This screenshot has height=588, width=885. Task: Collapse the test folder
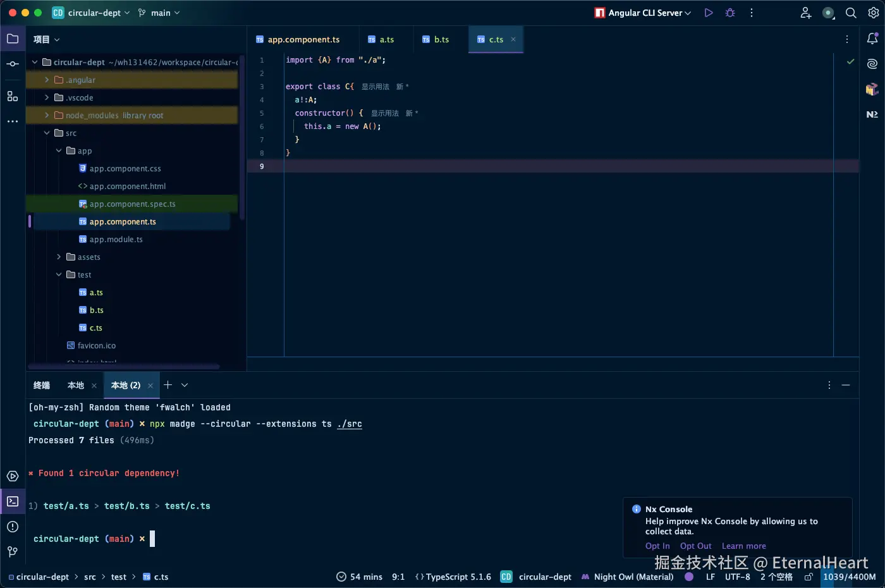pos(59,275)
